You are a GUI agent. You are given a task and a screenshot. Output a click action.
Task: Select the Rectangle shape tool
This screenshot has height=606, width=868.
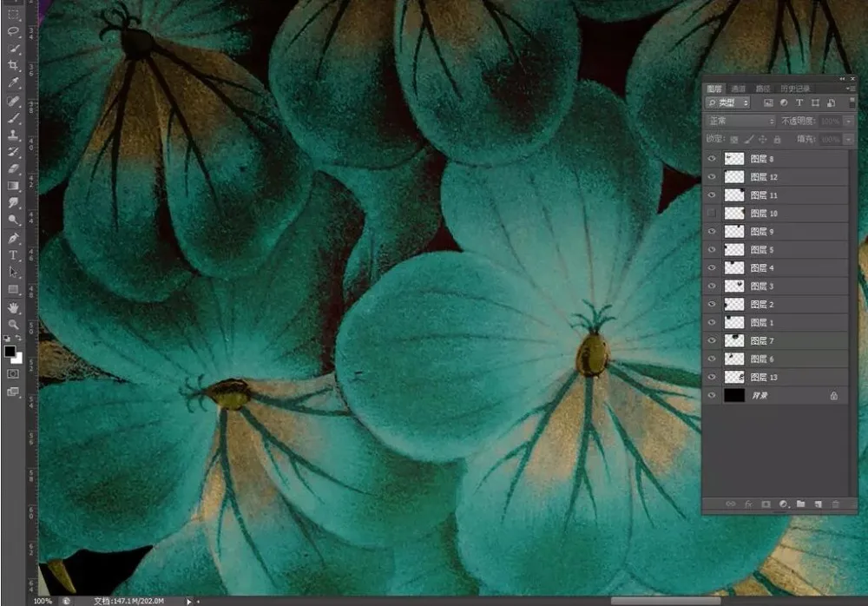tap(13, 289)
